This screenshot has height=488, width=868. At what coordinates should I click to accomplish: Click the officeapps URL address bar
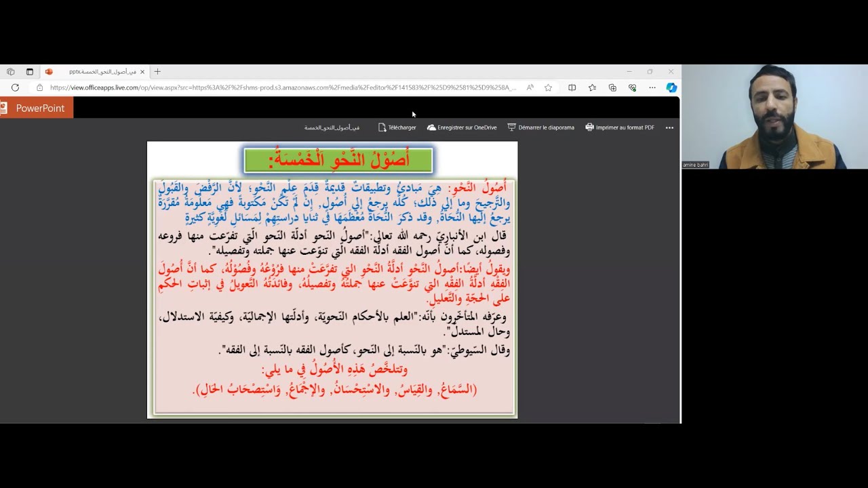pyautogui.click(x=283, y=87)
